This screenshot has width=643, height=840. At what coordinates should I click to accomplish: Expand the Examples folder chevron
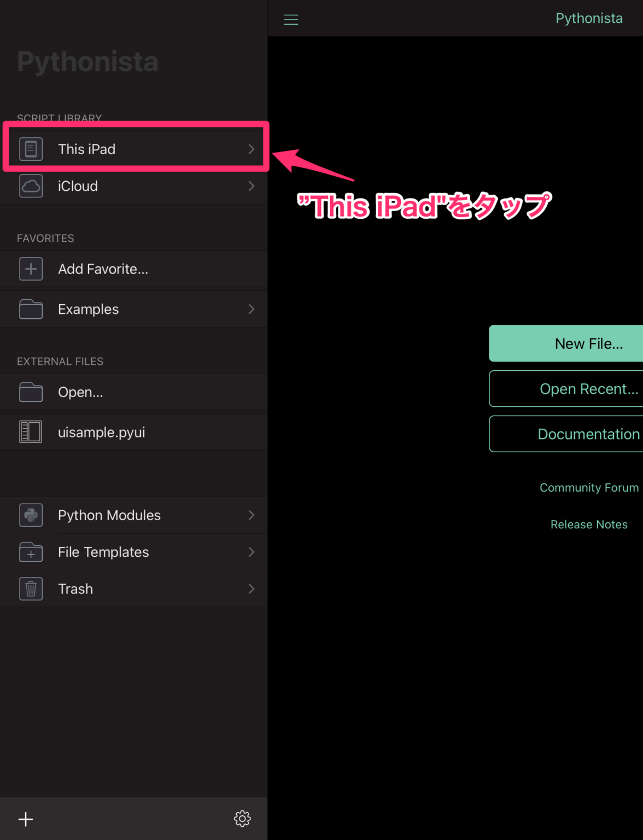[251, 309]
